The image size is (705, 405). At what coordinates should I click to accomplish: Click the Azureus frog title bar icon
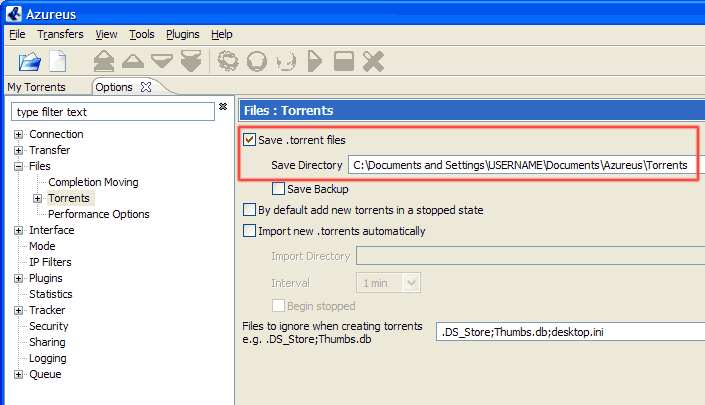[14, 14]
